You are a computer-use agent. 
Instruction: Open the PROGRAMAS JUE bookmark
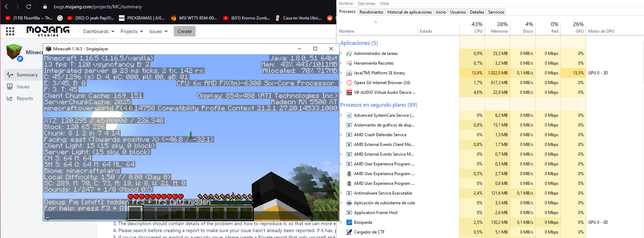click(x=142, y=18)
